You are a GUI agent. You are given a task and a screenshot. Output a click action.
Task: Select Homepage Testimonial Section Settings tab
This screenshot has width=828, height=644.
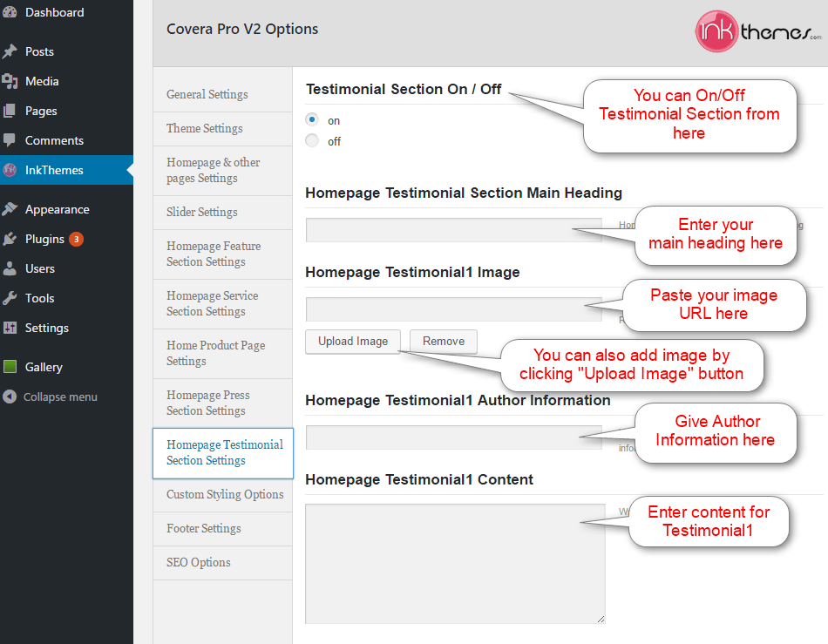[223, 453]
